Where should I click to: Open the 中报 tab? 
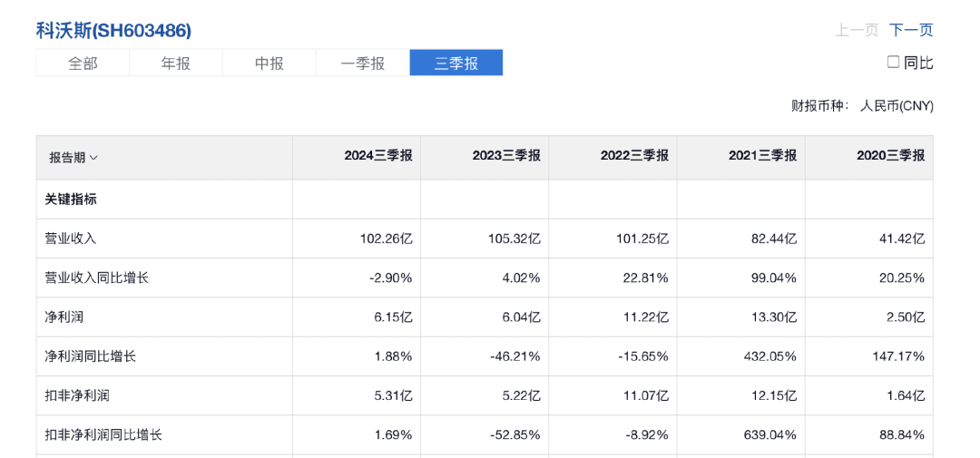pyautogui.click(x=269, y=63)
